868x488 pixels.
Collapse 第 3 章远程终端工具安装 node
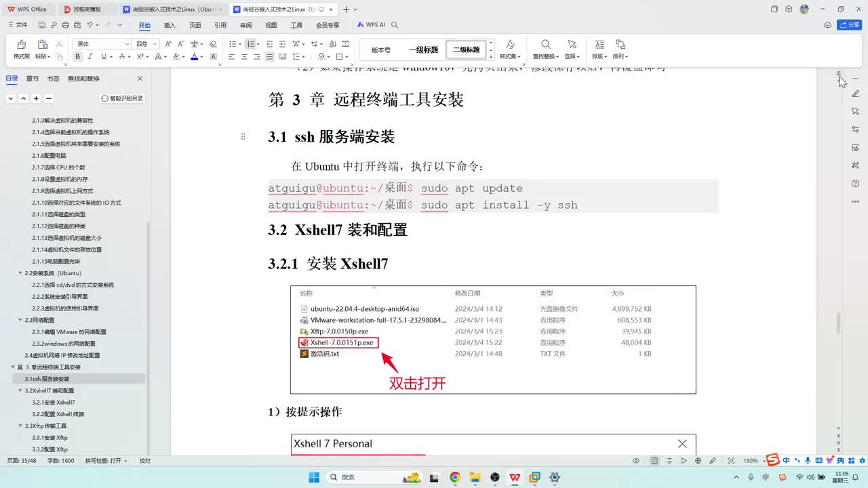13,367
